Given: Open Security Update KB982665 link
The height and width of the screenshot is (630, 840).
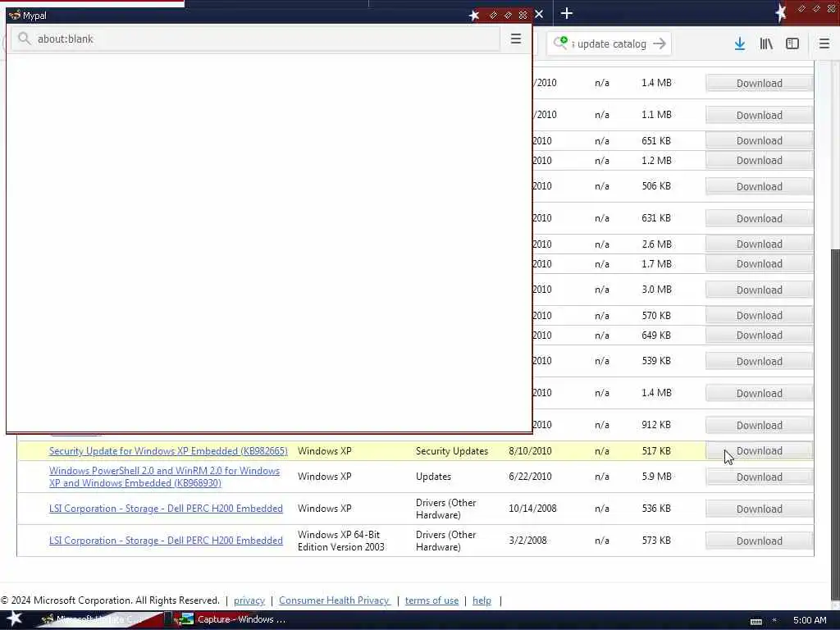Looking at the screenshot, I should pos(168,451).
